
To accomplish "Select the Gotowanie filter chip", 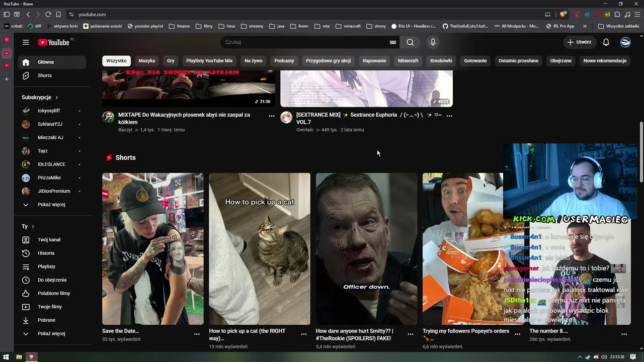I will click(475, 61).
